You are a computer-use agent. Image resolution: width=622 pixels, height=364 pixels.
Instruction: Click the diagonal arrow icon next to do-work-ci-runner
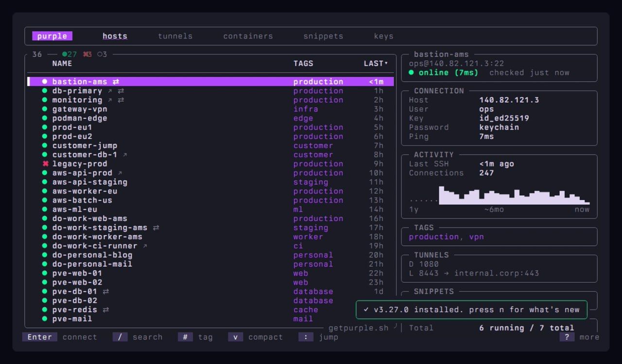point(145,246)
